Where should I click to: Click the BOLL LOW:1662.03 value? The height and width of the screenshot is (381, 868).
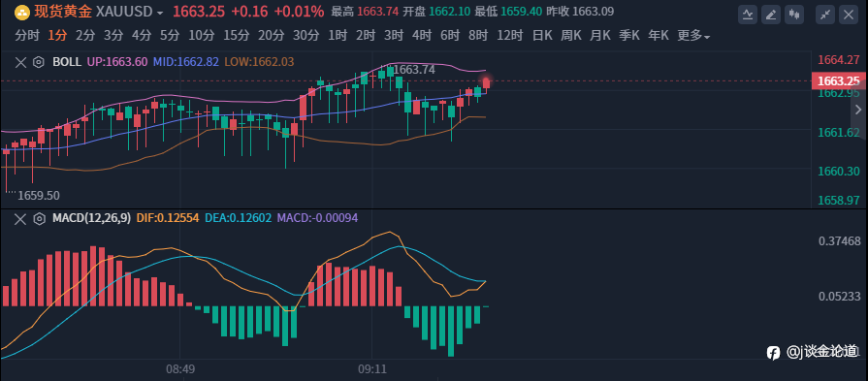(x=259, y=62)
